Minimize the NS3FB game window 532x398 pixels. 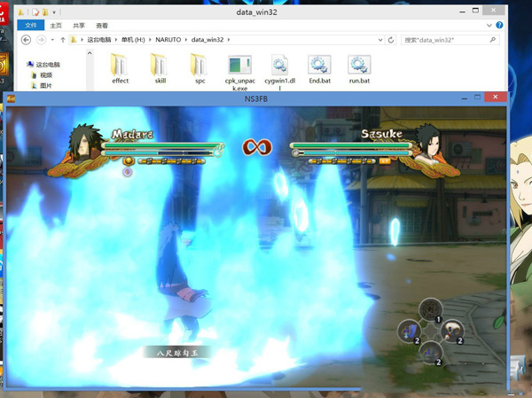click(x=465, y=98)
